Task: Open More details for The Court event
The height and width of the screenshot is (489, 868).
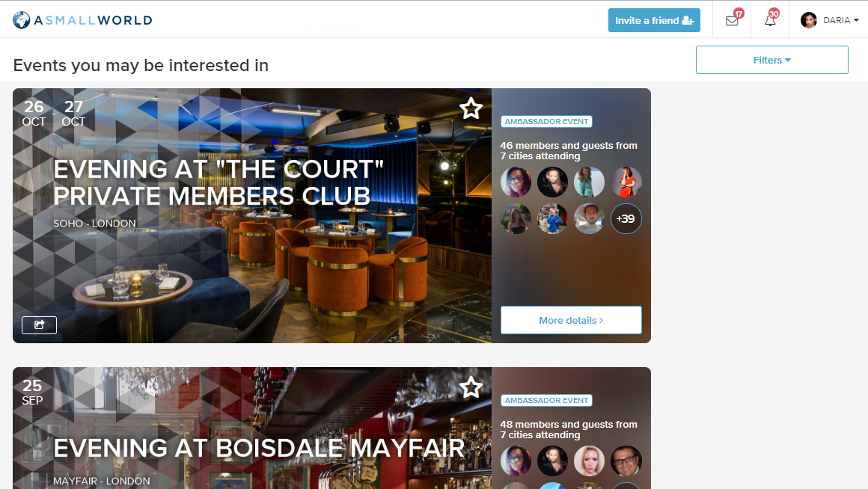Action: pyautogui.click(x=571, y=320)
